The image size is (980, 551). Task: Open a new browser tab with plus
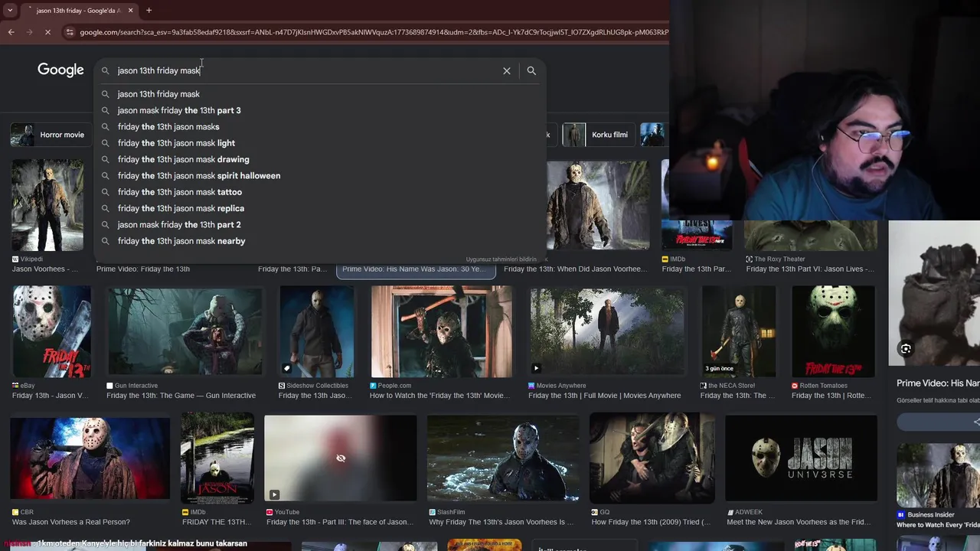149,11
